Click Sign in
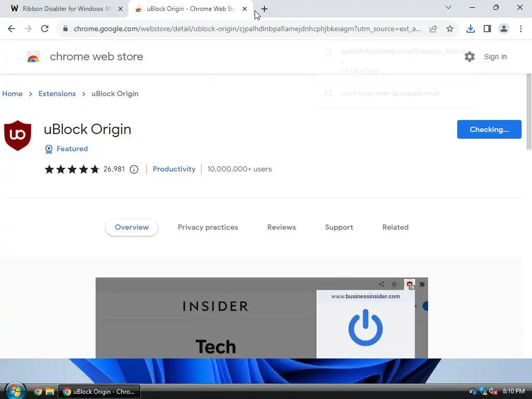The width and height of the screenshot is (532, 399). click(495, 57)
